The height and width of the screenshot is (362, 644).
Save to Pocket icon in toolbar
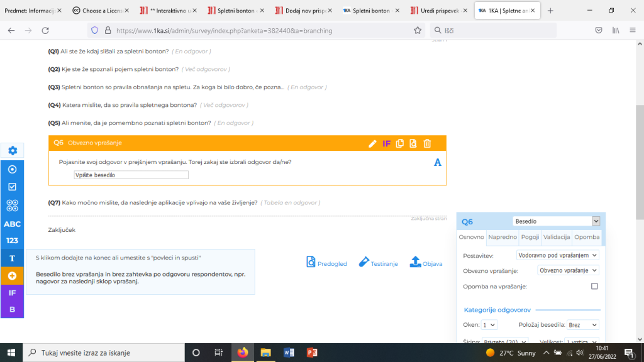(599, 30)
